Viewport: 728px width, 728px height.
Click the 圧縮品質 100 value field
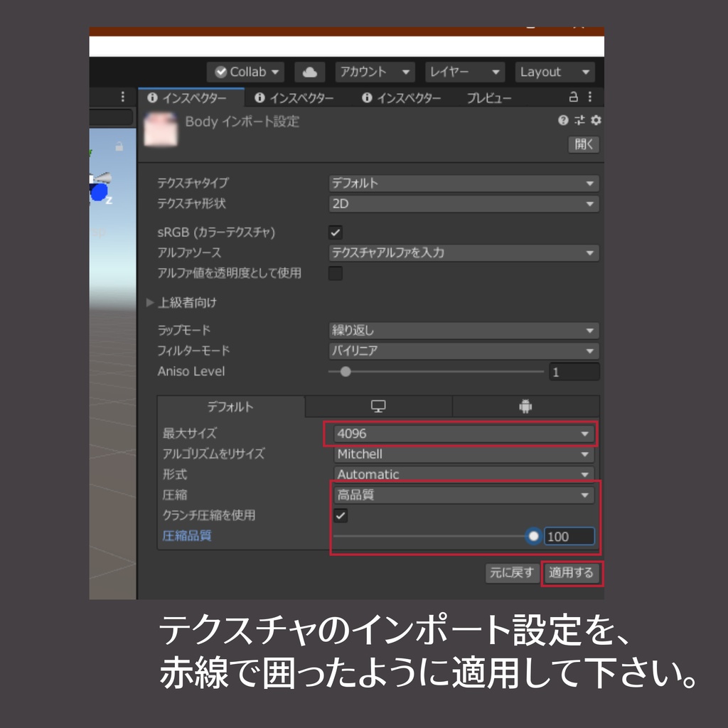(569, 536)
